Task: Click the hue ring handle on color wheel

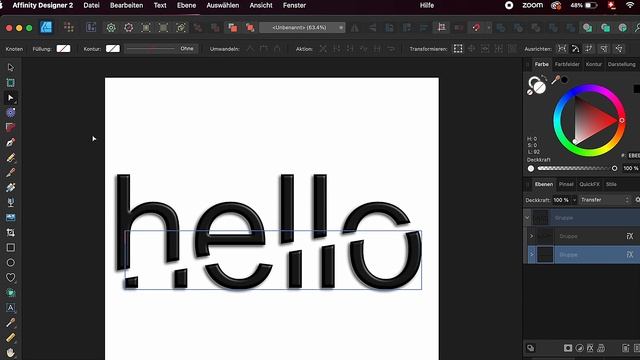Action: [x=622, y=120]
